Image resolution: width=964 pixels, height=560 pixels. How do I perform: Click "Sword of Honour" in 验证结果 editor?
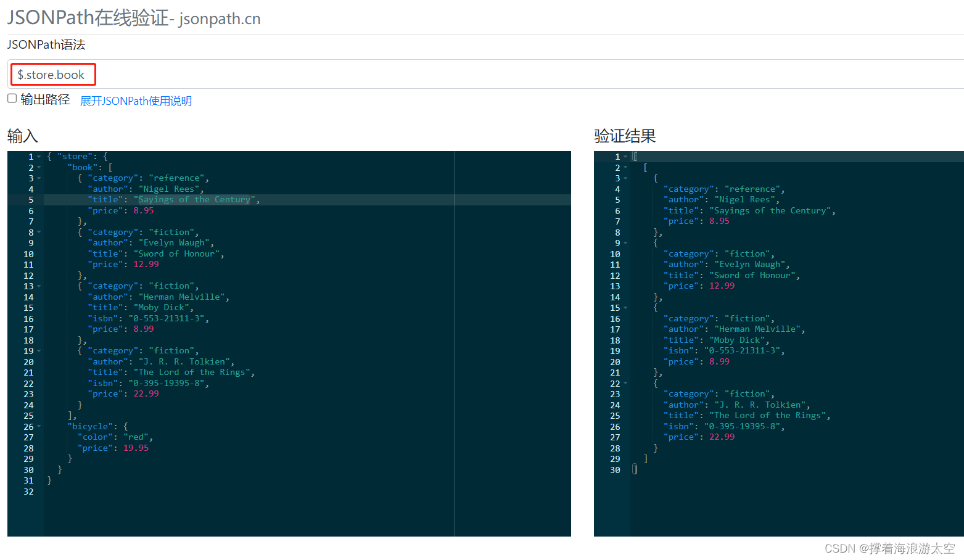click(752, 276)
